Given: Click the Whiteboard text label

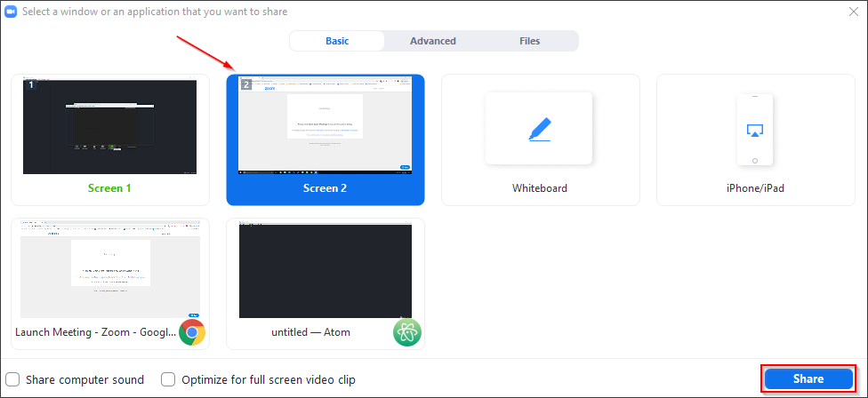Looking at the screenshot, I should tap(539, 188).
